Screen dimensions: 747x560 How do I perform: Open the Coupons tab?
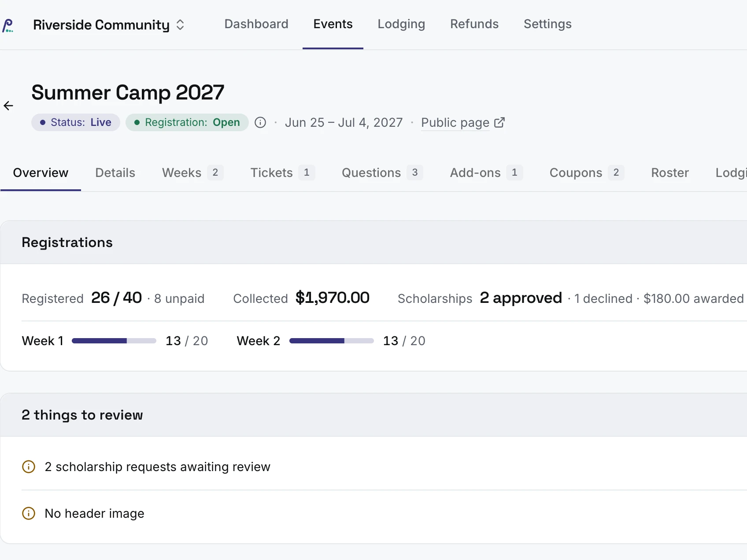pos(587,173)
